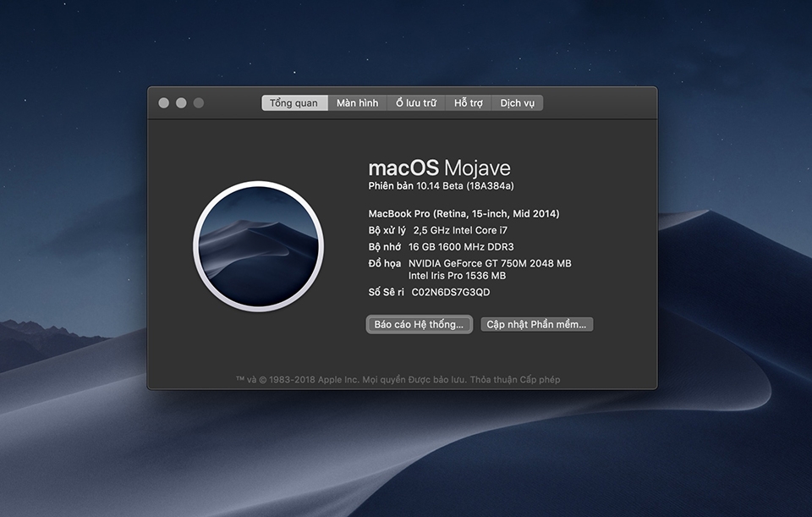
Task: Close the About This Mac window
Action: coord(163,103)
